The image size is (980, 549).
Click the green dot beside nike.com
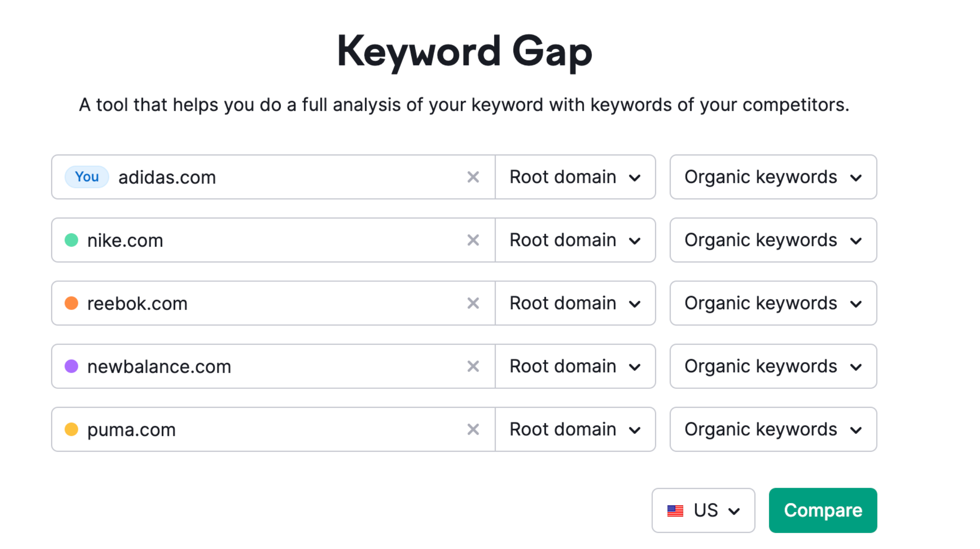72,240
